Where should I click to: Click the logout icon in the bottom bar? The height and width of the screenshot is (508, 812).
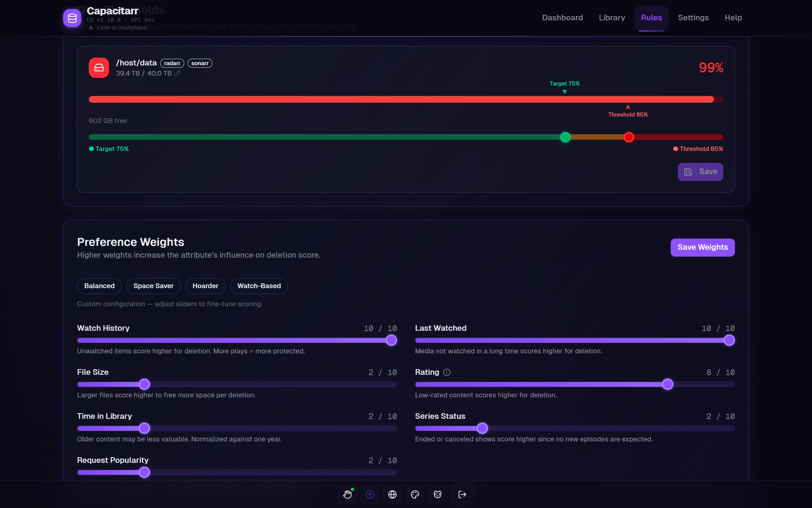[462, 494]
